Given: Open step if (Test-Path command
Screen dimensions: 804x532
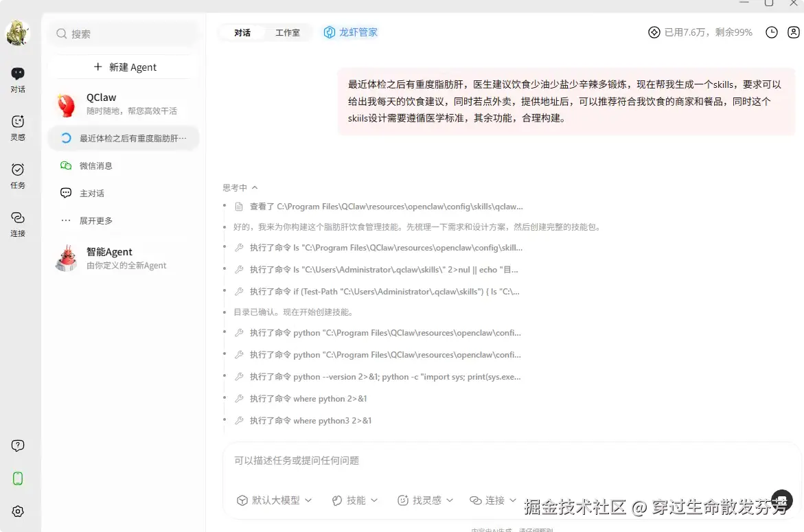Looking at the screenshot, I should (377, 292).
